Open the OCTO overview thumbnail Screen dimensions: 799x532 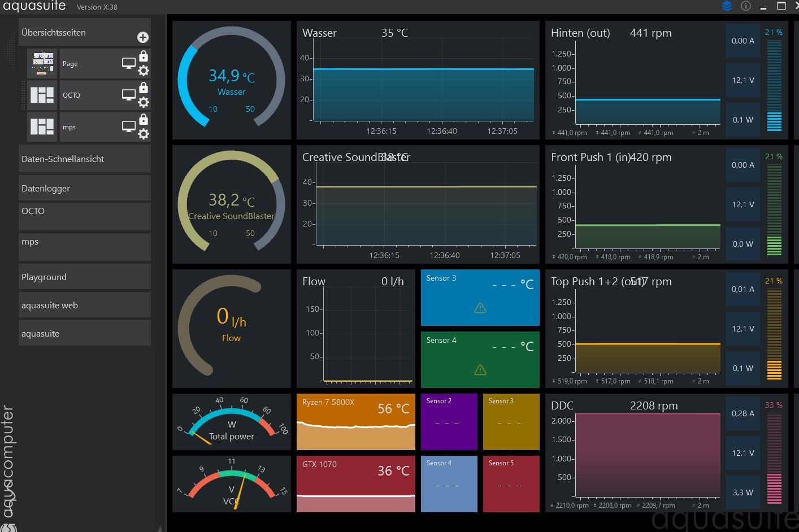pyautogui.click(x=42, y=95)
